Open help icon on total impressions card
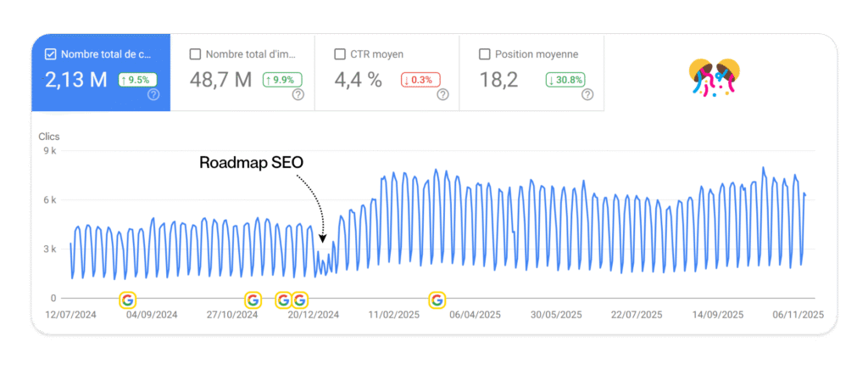Viewport: 868px width, 392px height. (298, 95)
